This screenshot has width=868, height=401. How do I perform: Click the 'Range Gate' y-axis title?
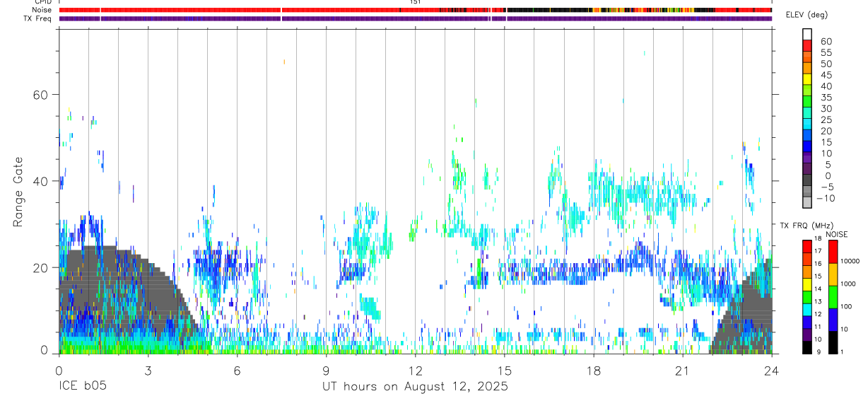[19, 192]
